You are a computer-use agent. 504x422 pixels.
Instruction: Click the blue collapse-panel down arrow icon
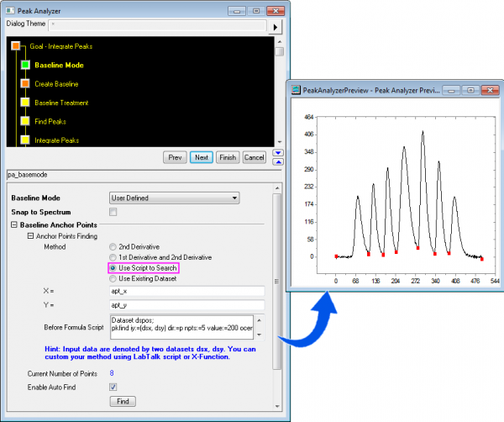(x=279, y=161)
